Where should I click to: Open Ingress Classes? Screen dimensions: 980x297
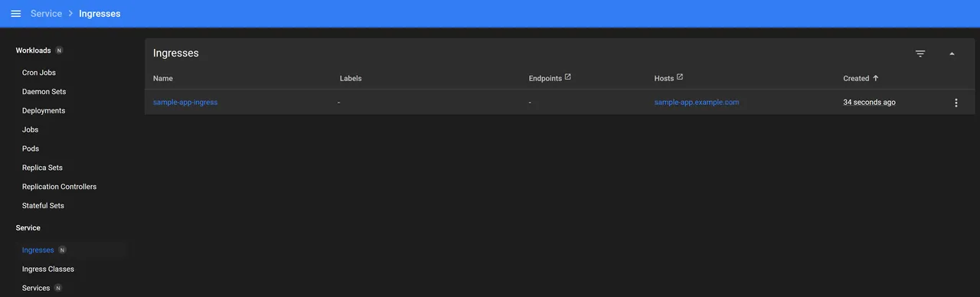click(48, 269)
